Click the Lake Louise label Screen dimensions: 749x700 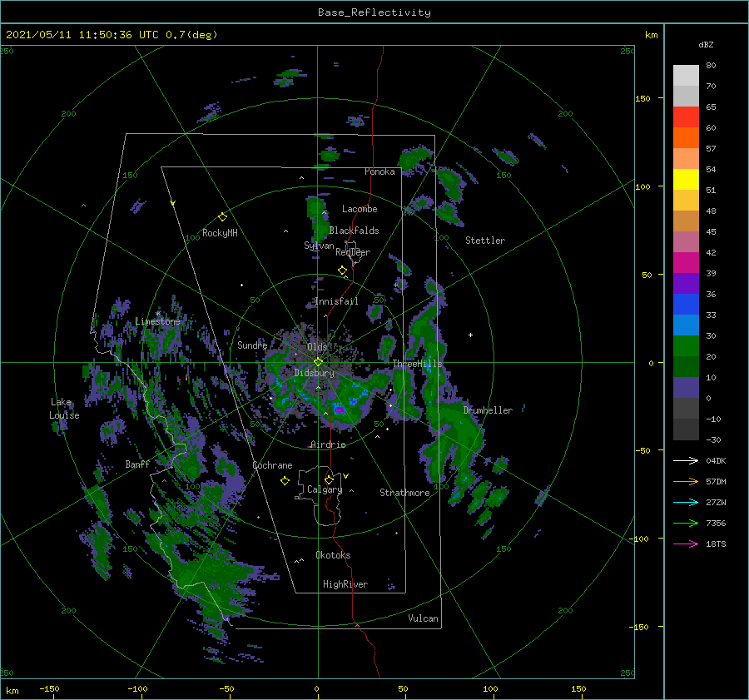64,409
